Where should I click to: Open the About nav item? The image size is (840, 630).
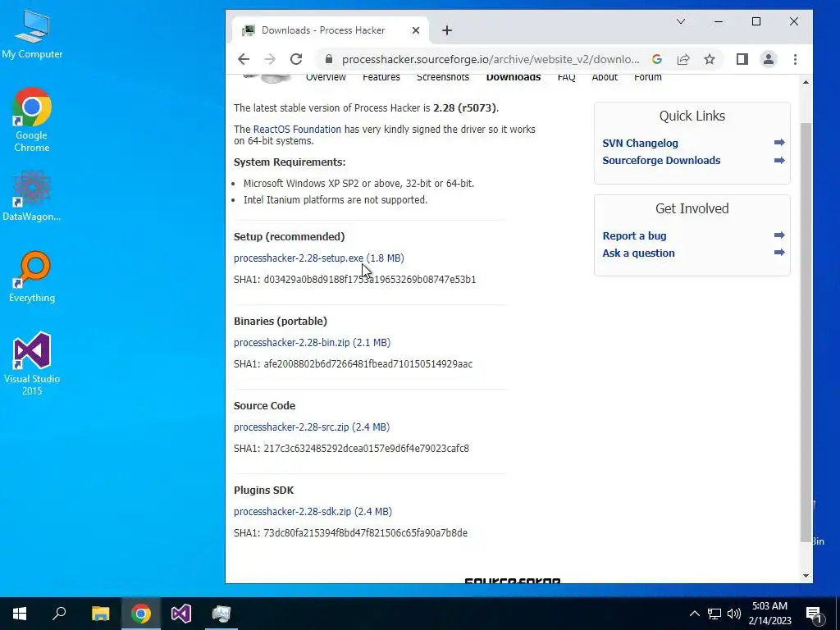(605, 77)
